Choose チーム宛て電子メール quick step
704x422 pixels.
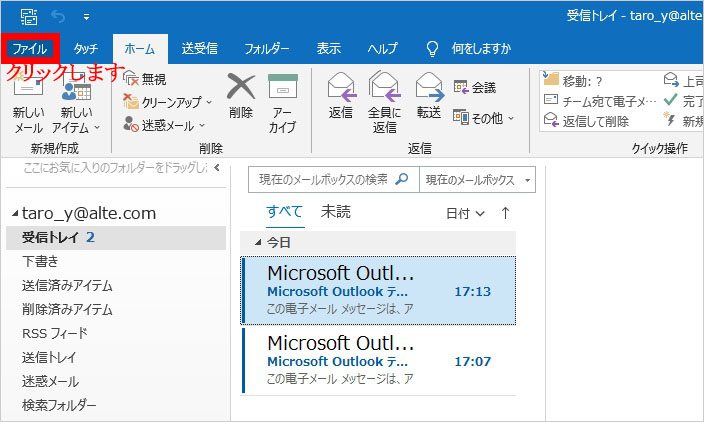[x=600, y=101]
